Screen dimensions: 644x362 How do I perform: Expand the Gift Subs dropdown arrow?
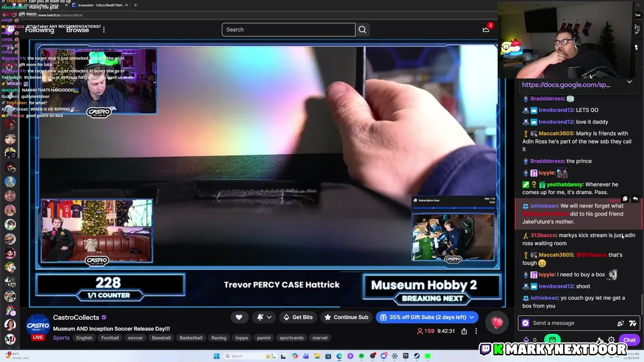[x=472, y=317]
